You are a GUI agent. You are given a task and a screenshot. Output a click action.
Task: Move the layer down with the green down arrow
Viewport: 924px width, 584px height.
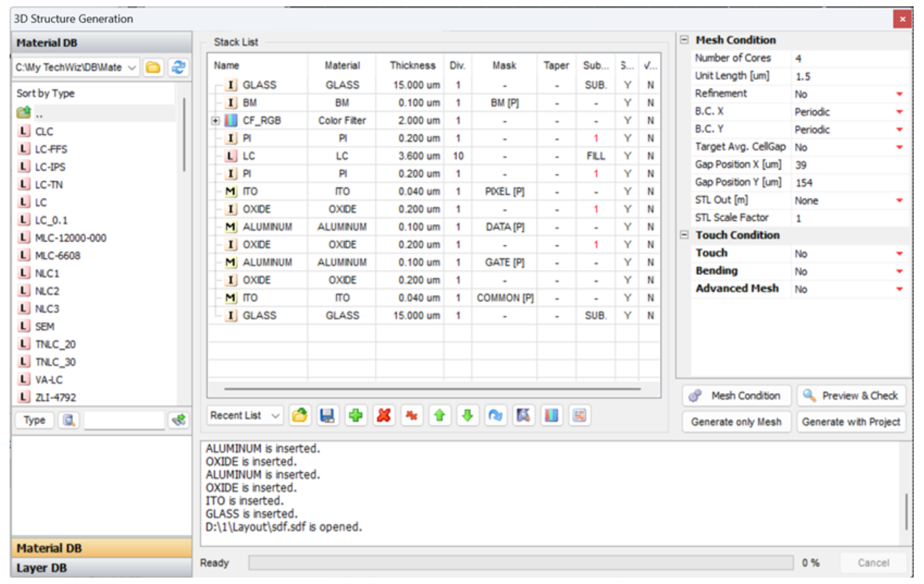point(468,416)
